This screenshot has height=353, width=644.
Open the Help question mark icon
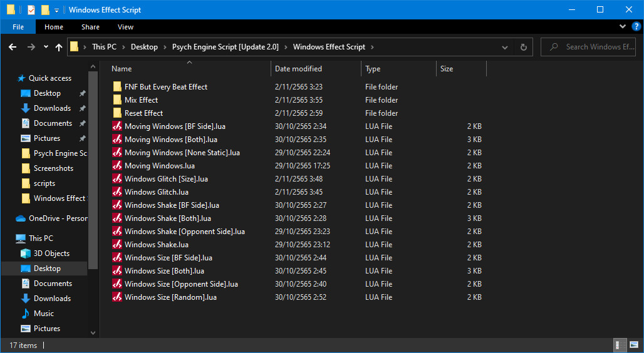coord(636,27)
